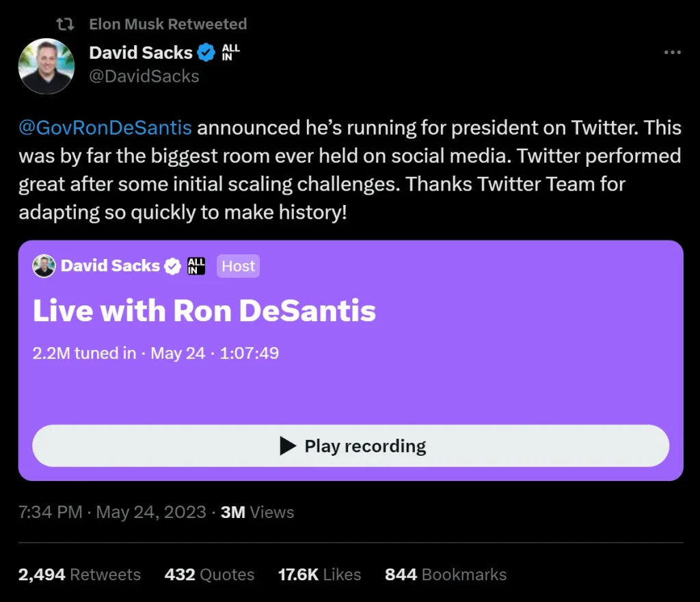View the 17.6K Likes list

[x=319, y=575]
